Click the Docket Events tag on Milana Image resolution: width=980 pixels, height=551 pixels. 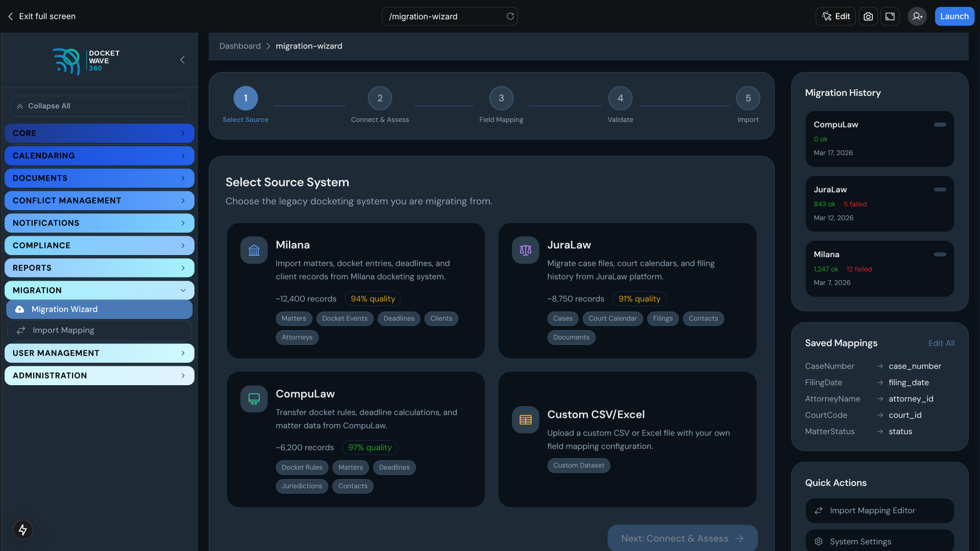(x=345, y=318)
